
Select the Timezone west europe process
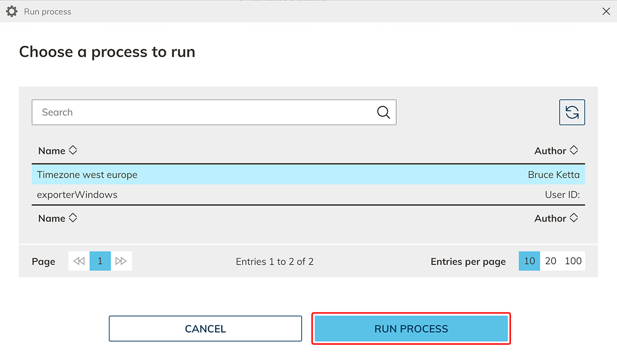[x=87, y=175]
